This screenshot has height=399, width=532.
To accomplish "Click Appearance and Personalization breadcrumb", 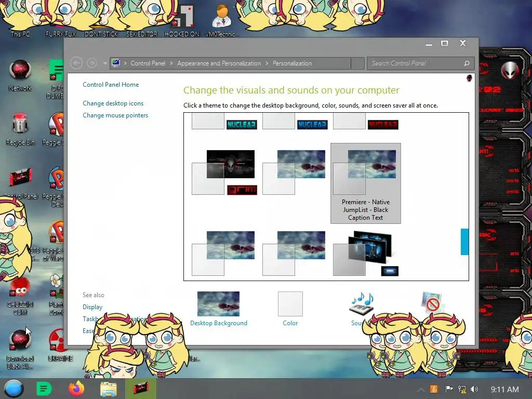I will coord(219,63).
